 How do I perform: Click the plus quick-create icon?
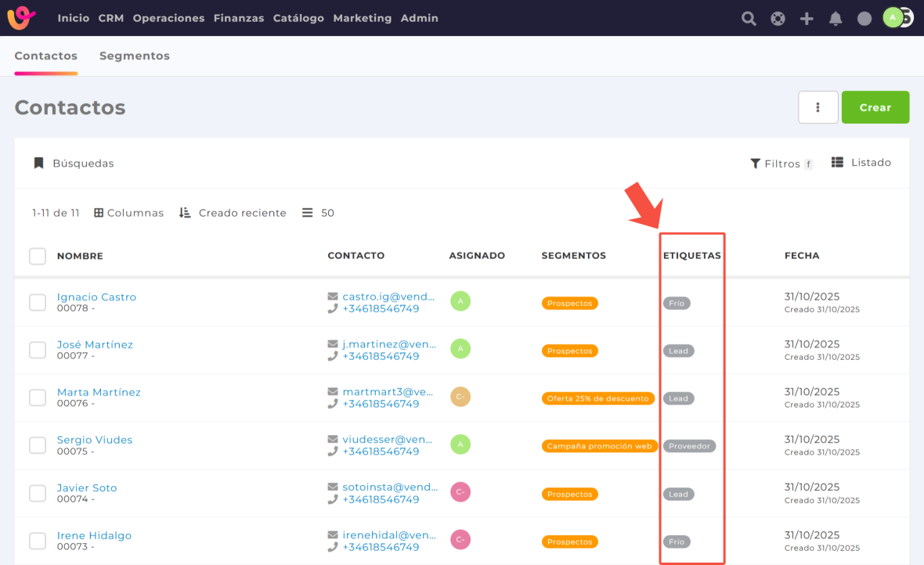pos(807,19)
